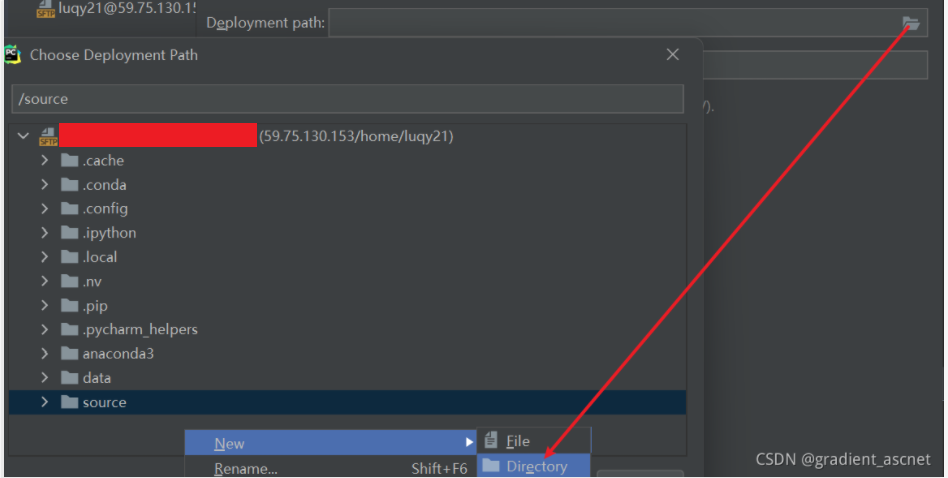Viewport: 948px width, 478px height.
Task: Expand the .cache folder
Action: (x=44, y=160)
